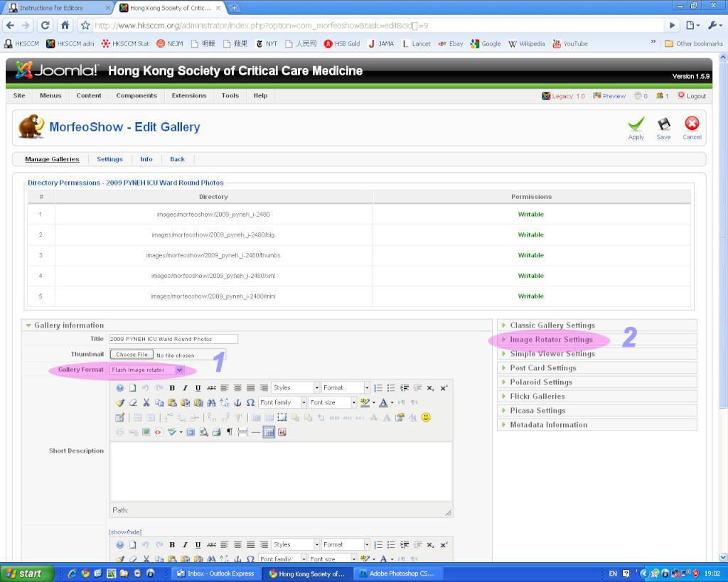Open Format dropdown in Short Description editor
Image resolution: width=728 pixels, height=582 pixels.
click(x=346, y=388)
